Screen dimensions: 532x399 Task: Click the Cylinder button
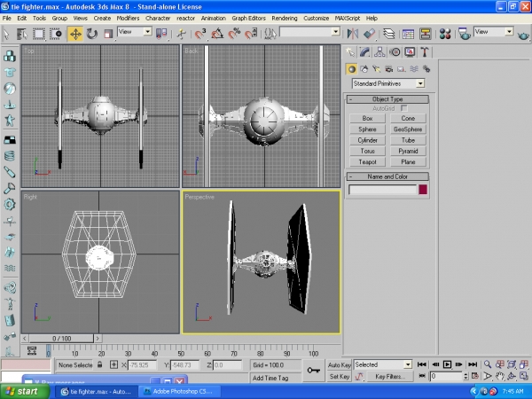(x=367, y=140)
